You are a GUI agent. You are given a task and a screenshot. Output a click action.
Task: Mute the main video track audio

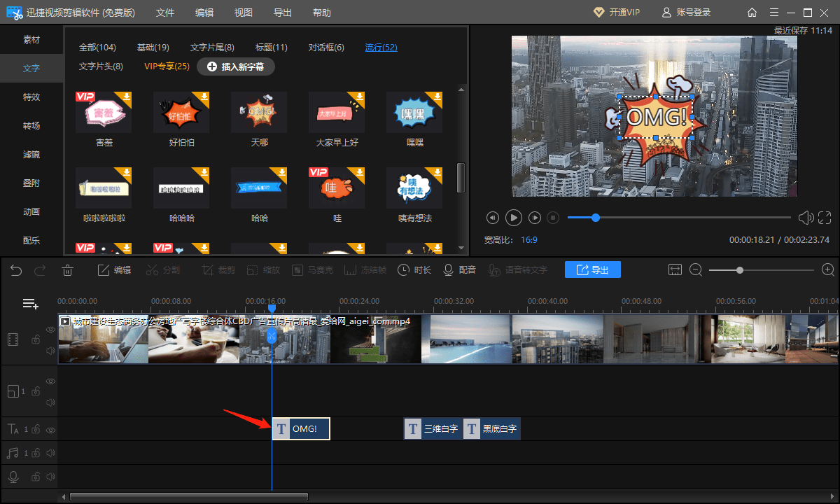click(x=50, y=350)
